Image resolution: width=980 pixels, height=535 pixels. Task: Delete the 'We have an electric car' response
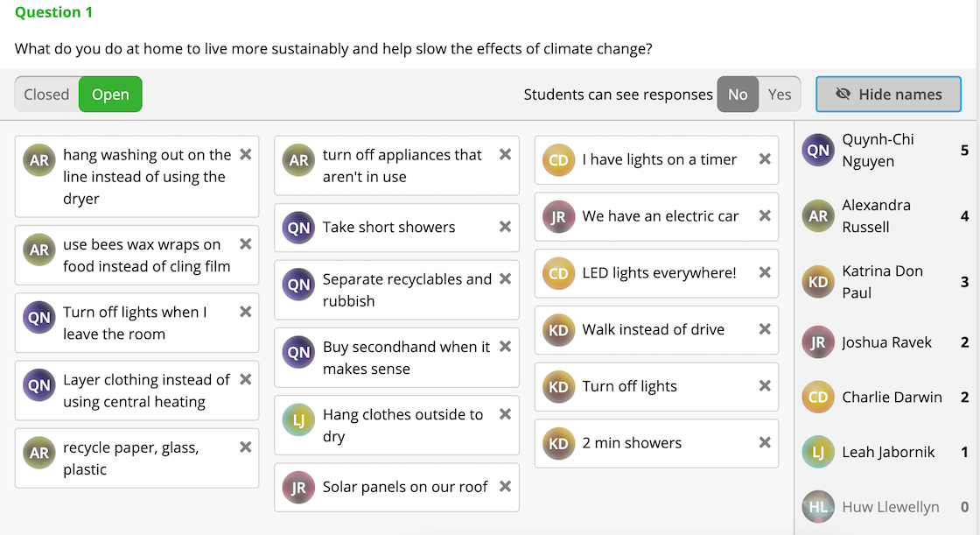tap(765, 215)
